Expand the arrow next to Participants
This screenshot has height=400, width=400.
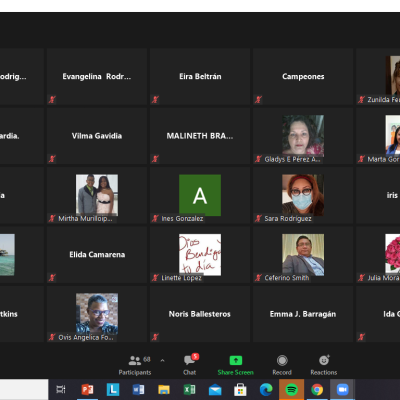point(162,360)
